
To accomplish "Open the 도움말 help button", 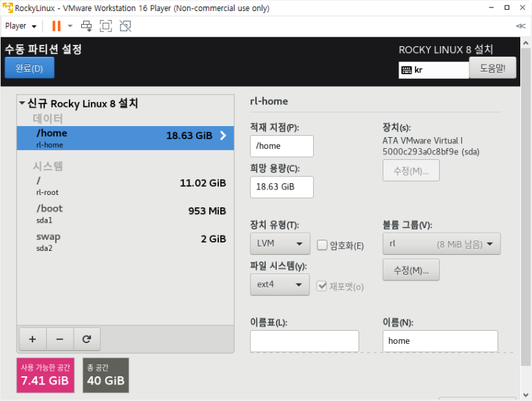I will 492,68.
